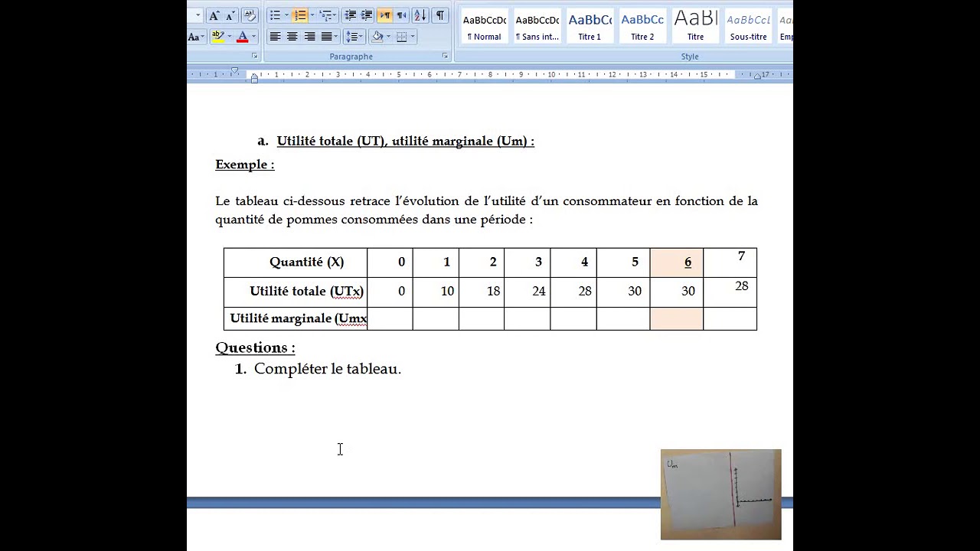
Task: Apply the Titre 1 style
Action: [x=590, y=26]
